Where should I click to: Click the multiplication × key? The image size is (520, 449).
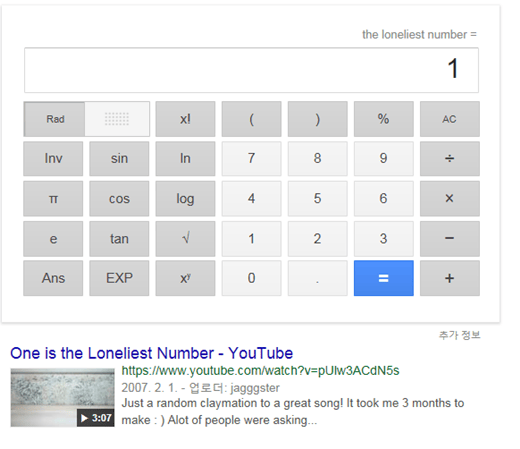click(x=450, y=198)
